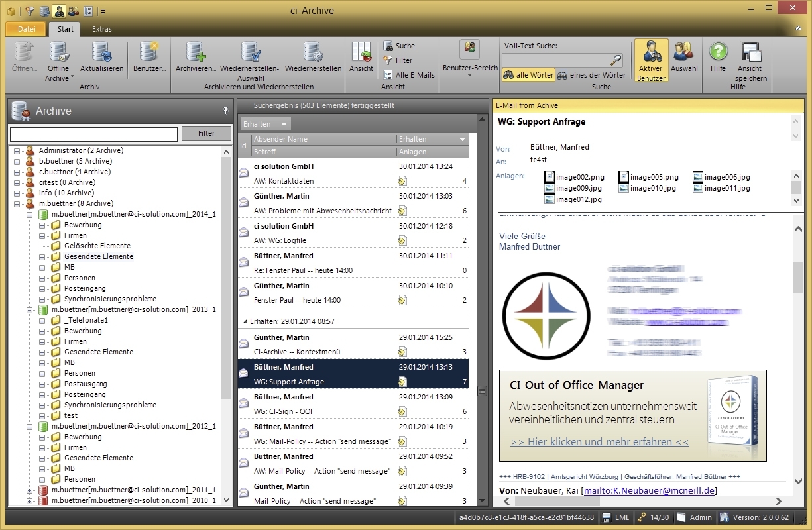Select the 'alle Wörter' search option
812x530 pixels.
coord(528,75)
